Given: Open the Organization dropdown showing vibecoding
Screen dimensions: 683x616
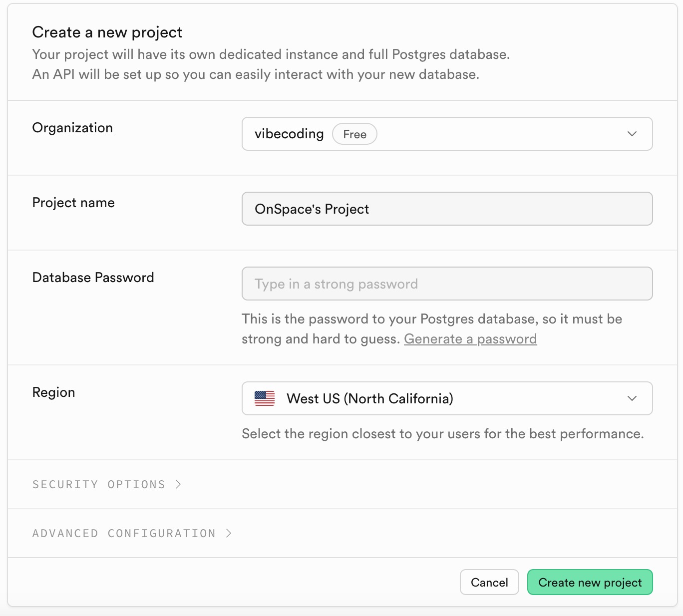Looking at the screenshot, I should coord(447,134).
